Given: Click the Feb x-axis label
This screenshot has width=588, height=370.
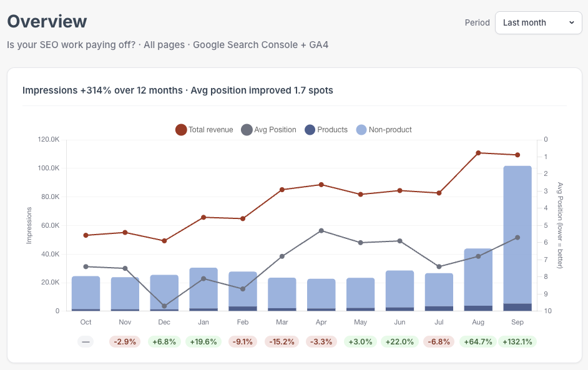Looking at the screenshot, I should (x=243, y=322).
